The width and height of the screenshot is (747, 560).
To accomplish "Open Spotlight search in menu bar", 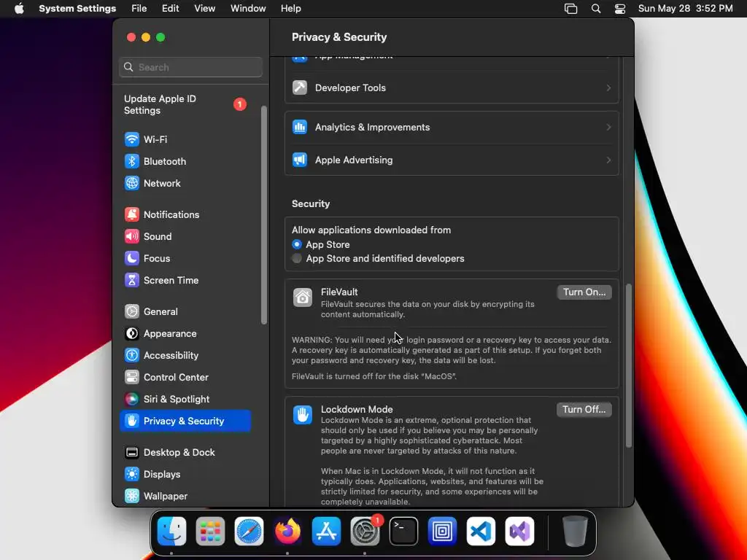I will (x=595, y=9).
